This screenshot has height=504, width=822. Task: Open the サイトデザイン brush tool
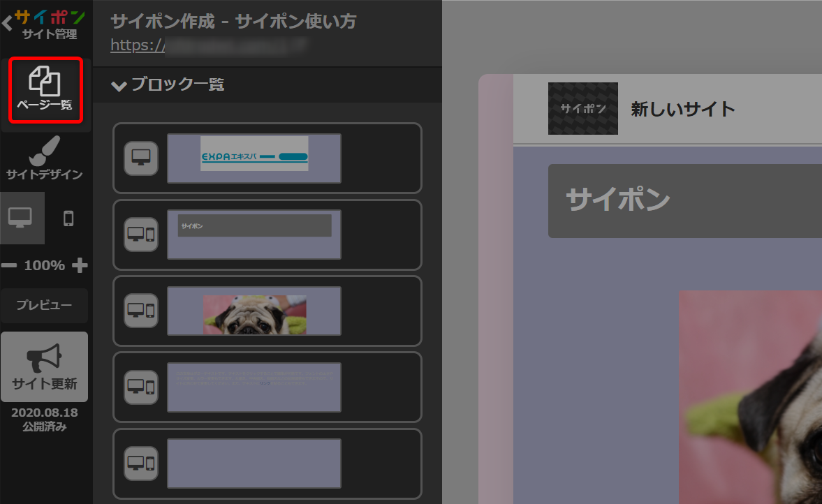(45, 158)
